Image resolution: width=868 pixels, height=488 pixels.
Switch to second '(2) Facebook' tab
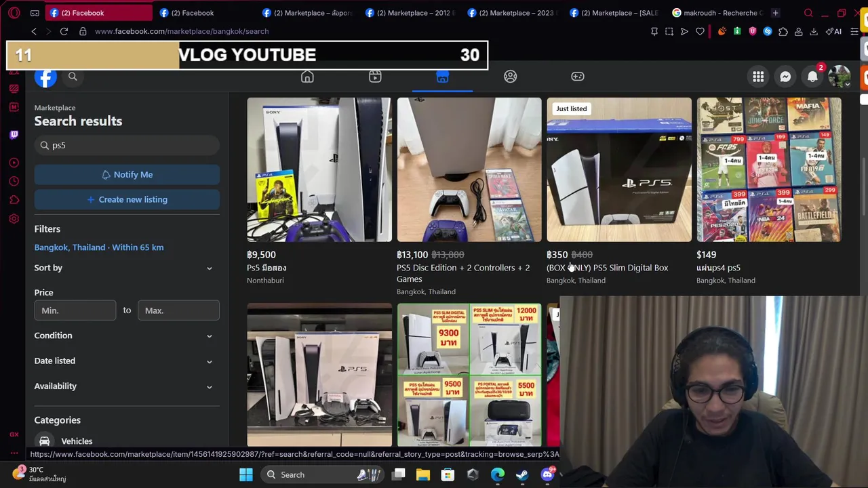tap(207, 13)
